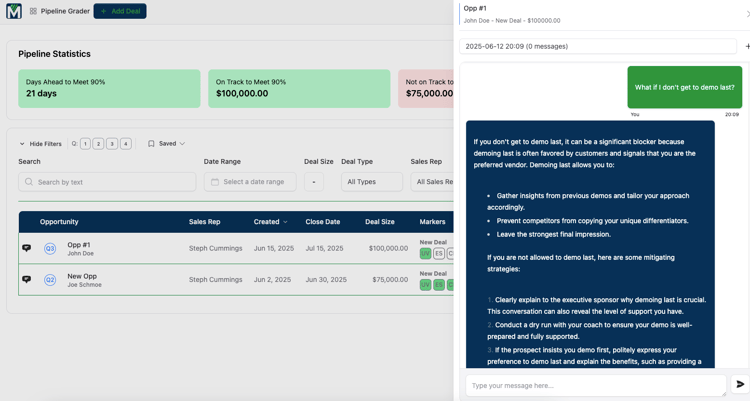Open the All Types deal type dropdown
This screenshot has width=750, height=401.
372,182
